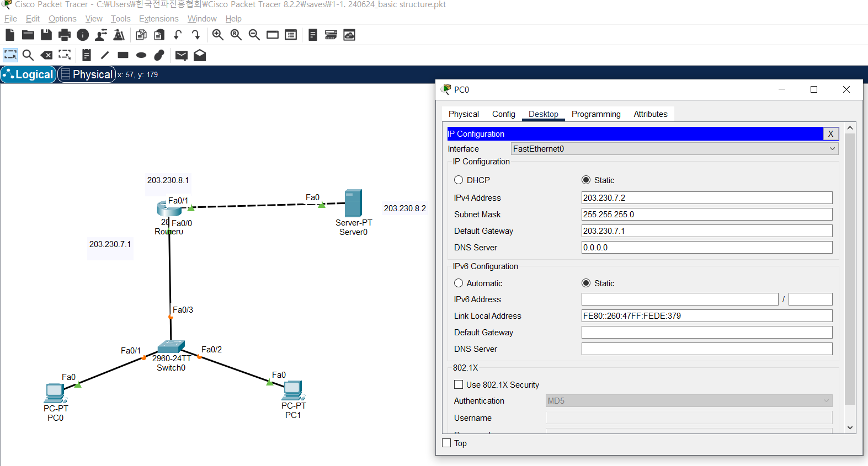The height and width of the screenshot is (466, 868).
Task: Switch to the Physical tab in PC0
Action: coord(464,114)
